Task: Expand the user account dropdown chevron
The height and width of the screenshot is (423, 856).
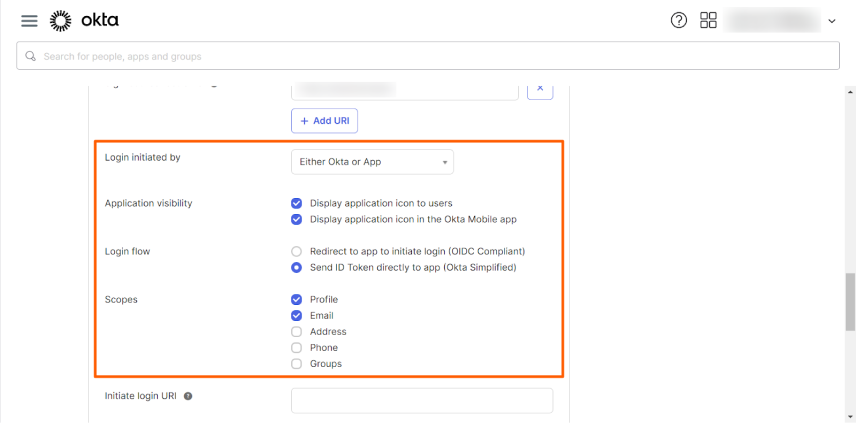Action: tap(832, 21)
